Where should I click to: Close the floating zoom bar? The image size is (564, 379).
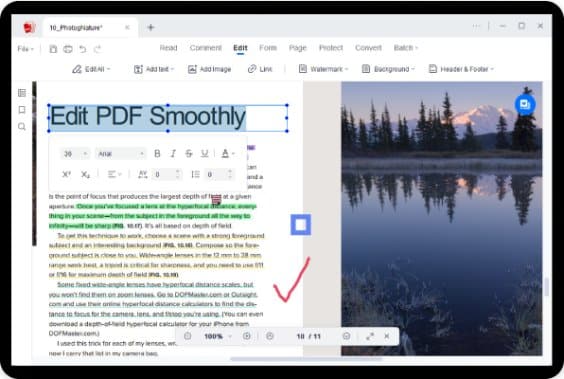(x=387, y=336)
